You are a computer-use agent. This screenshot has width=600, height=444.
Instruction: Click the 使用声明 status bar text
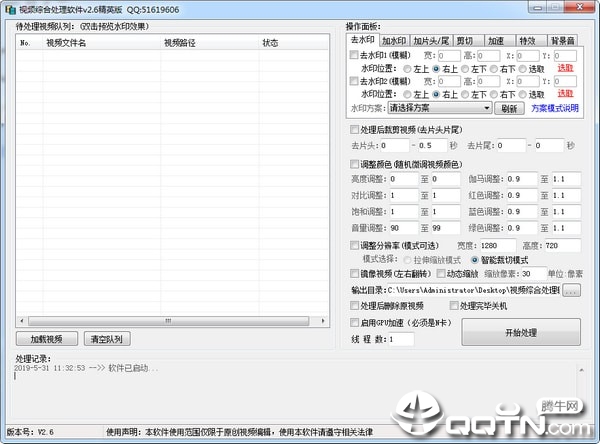coord(239,432)
